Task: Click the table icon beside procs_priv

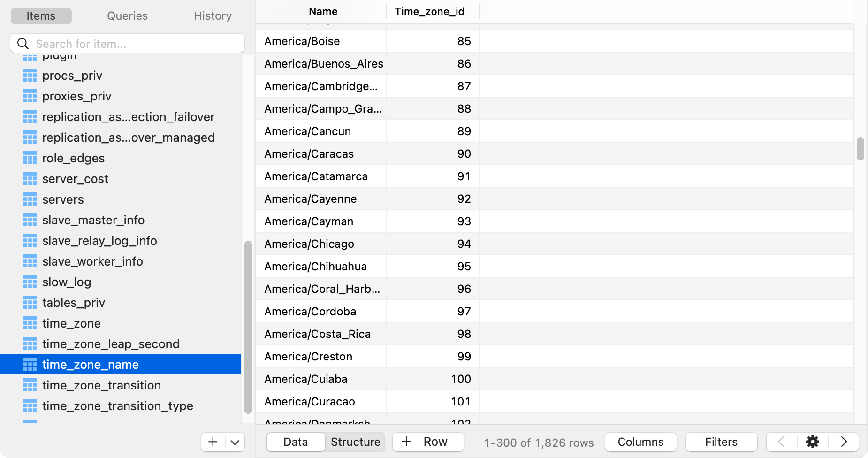Action: pos(30,76)
